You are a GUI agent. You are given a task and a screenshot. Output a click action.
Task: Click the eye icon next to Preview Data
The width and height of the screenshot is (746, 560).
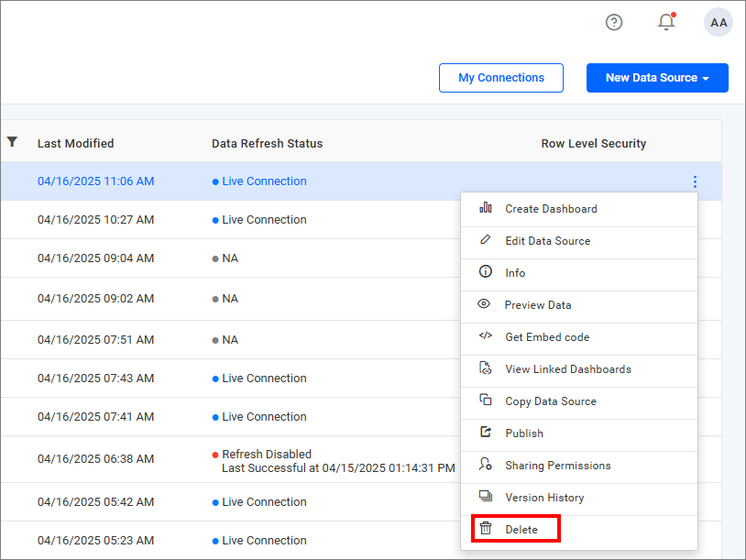point(486,306)
